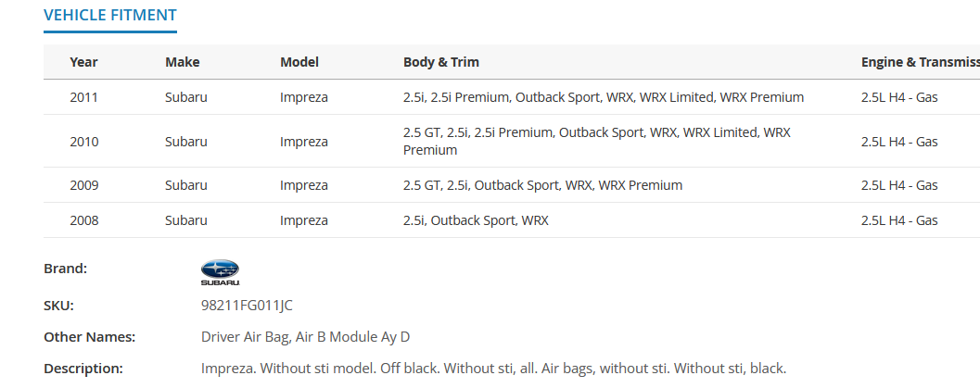Open the Vehicle Fitment tab

tap(110, 16)
